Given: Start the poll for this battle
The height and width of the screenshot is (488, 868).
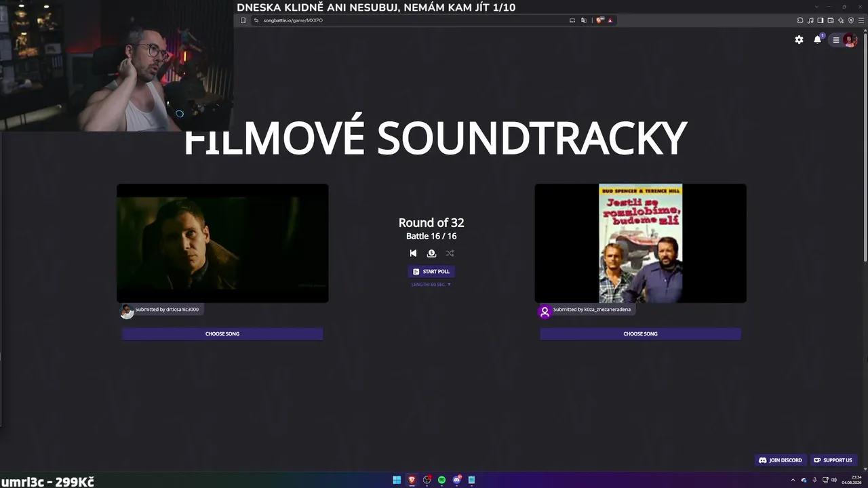Looking at the screenshot, I should [x=431, y=271].
